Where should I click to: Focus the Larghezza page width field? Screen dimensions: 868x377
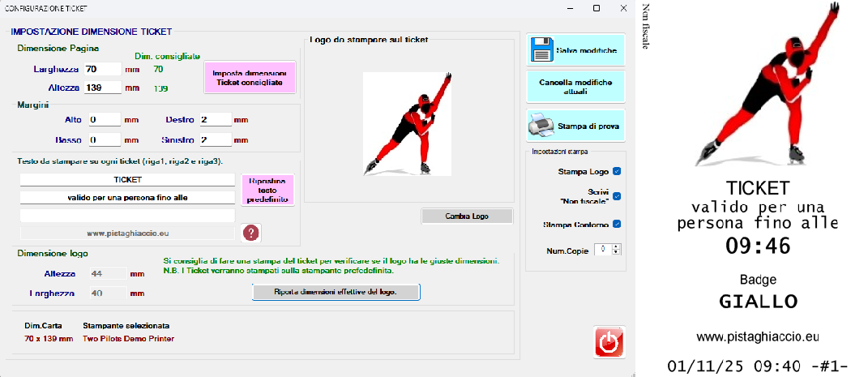[x=102, y=70]
